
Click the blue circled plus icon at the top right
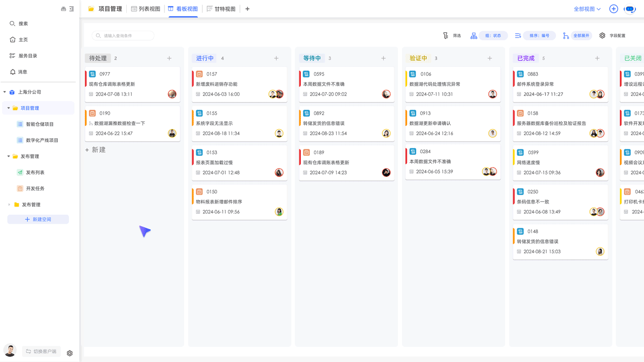click(613, 9)
